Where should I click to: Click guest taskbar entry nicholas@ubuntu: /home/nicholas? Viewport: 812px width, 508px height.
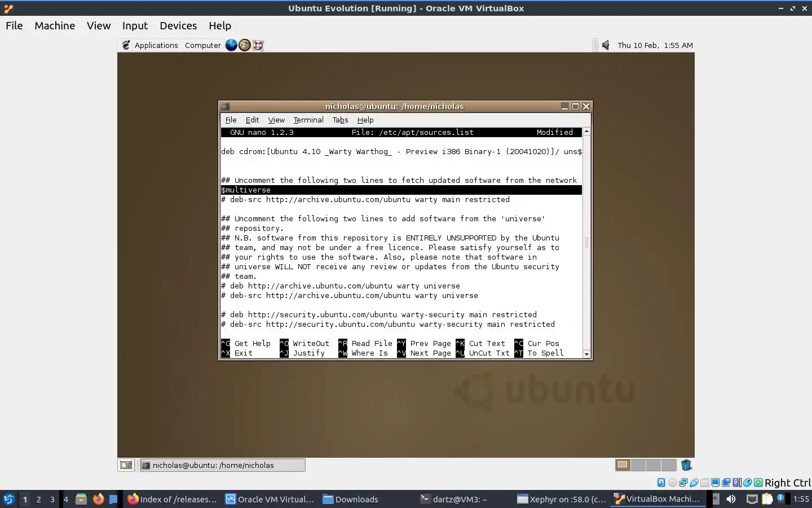tap(223, 465)
